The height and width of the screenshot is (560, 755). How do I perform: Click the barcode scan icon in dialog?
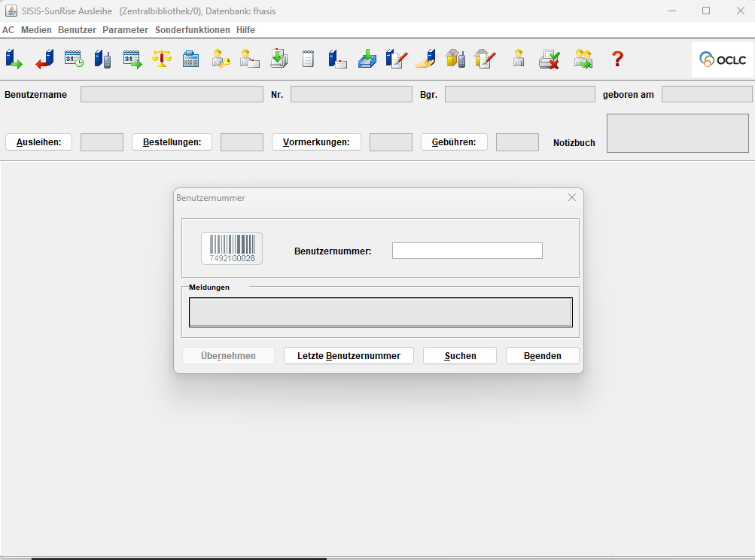(232, 248)
